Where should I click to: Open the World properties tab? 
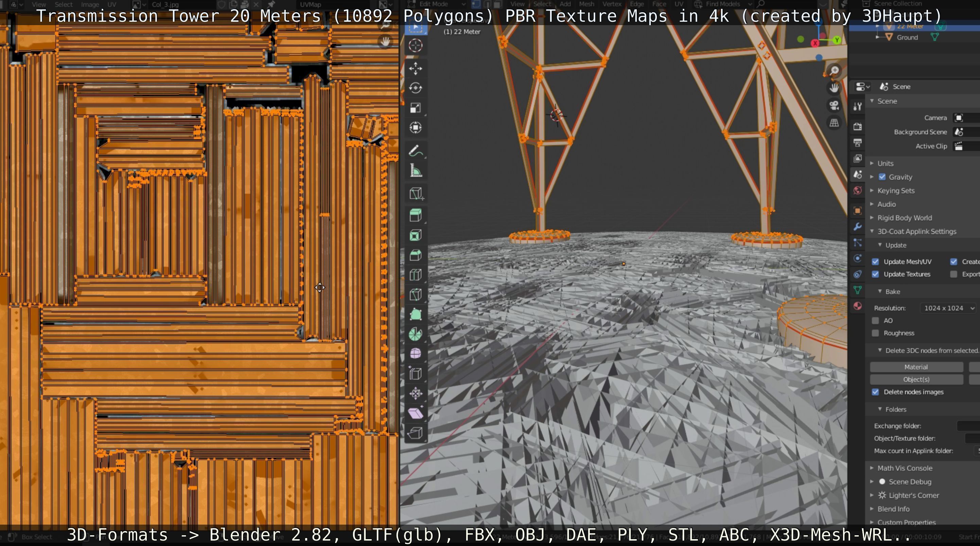[x=858, y=190]
